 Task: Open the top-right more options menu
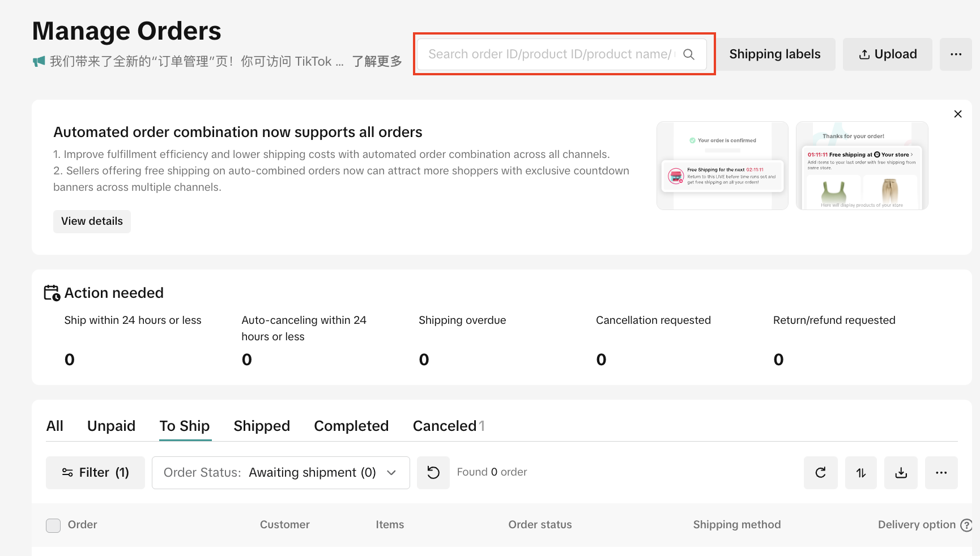tap(956, 54)
